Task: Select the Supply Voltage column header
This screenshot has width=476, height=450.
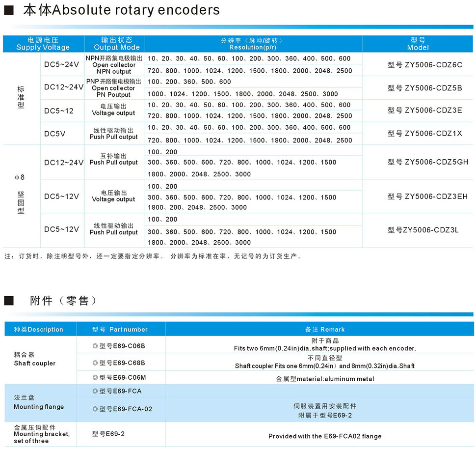Action: 43,44
